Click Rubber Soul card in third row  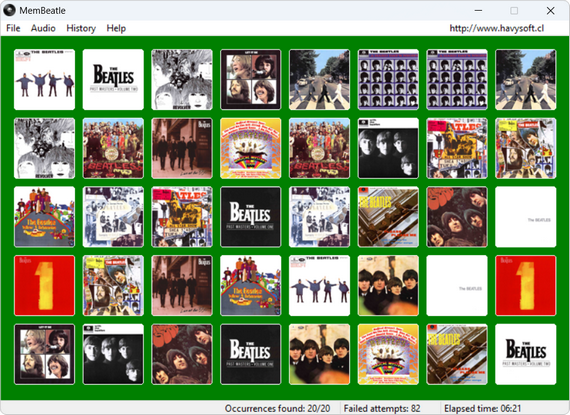[x=457, y=217]
